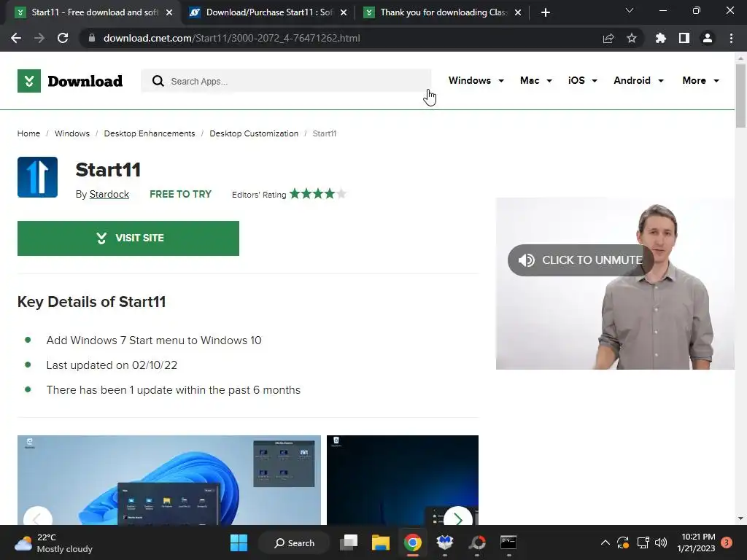Open the second dark desktop screenshot thumbnail
747x560 pixels.
(403, 480)
